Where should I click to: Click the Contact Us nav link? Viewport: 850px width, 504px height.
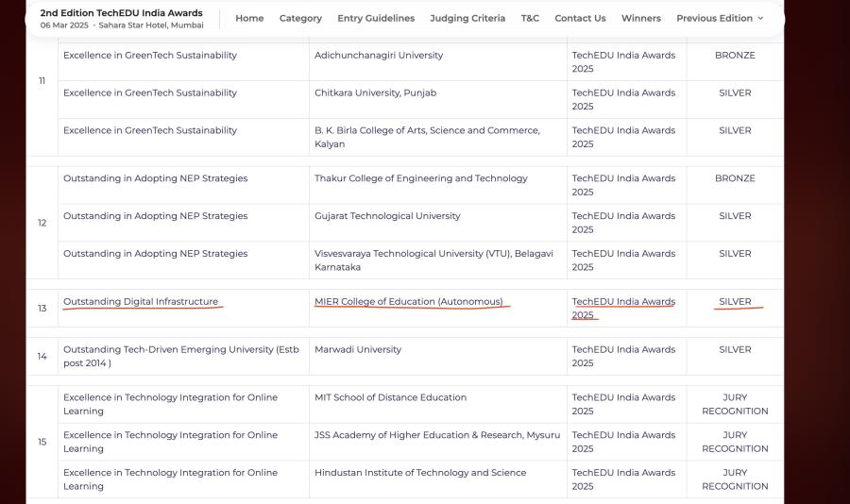click(x=580, y=19)
